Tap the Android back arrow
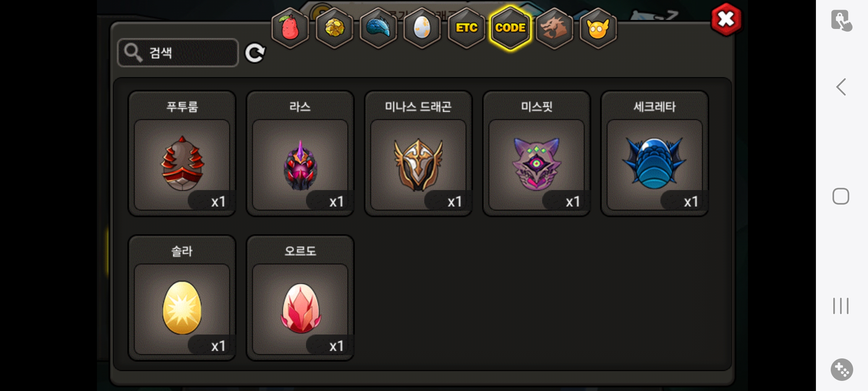Viewport: 868px width, 391px height. tap(841, 87)
